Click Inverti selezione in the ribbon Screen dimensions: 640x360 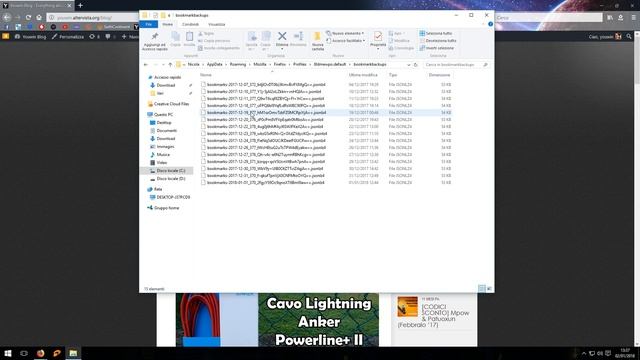point(436,48)
